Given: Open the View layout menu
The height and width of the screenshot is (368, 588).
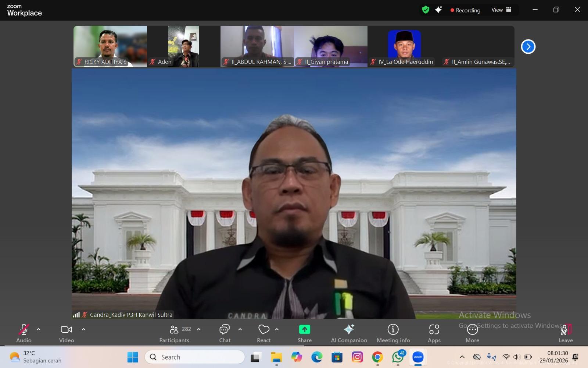Looking at the screenshot, I should coord(501,10).
